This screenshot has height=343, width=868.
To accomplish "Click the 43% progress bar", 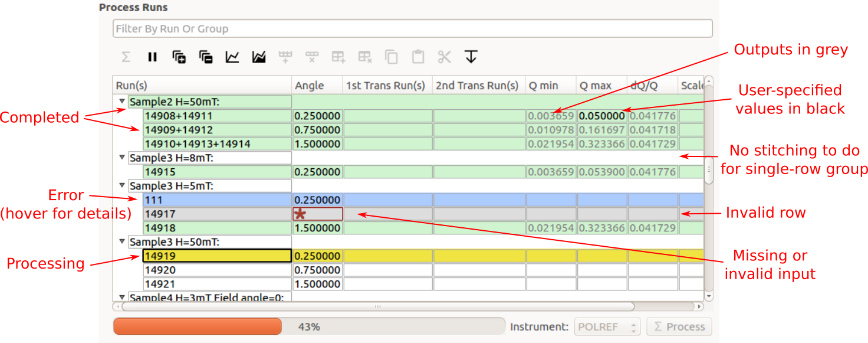I will tap(308, 326).
